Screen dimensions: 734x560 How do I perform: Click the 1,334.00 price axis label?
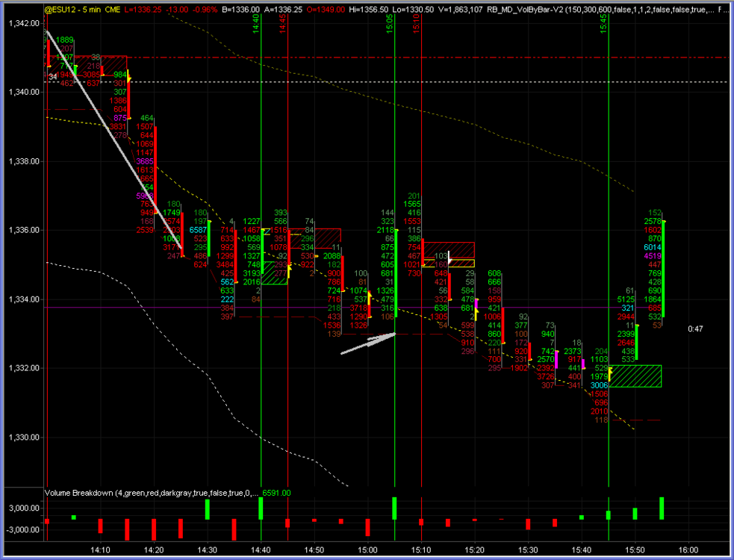(24, 299)
